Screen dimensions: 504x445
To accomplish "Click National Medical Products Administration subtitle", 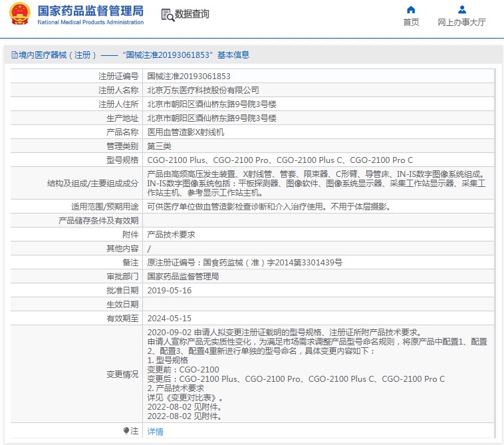I will click(90, 22).
